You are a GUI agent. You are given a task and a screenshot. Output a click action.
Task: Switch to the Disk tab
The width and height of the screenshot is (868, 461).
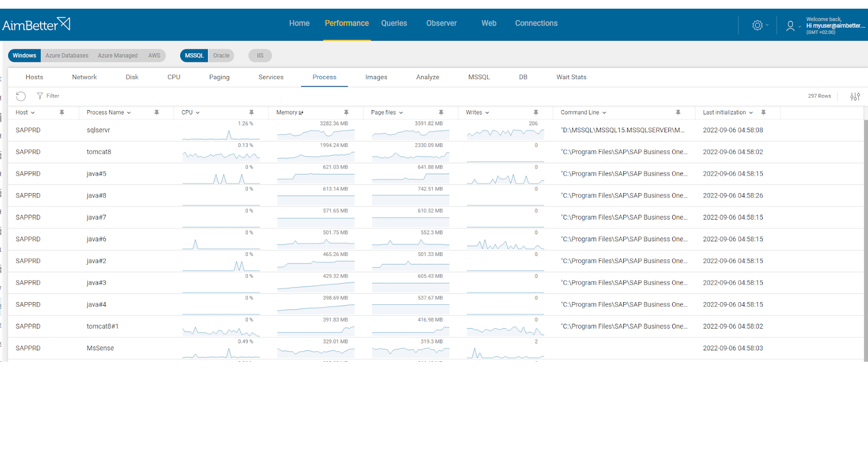(x=132, y=77)
